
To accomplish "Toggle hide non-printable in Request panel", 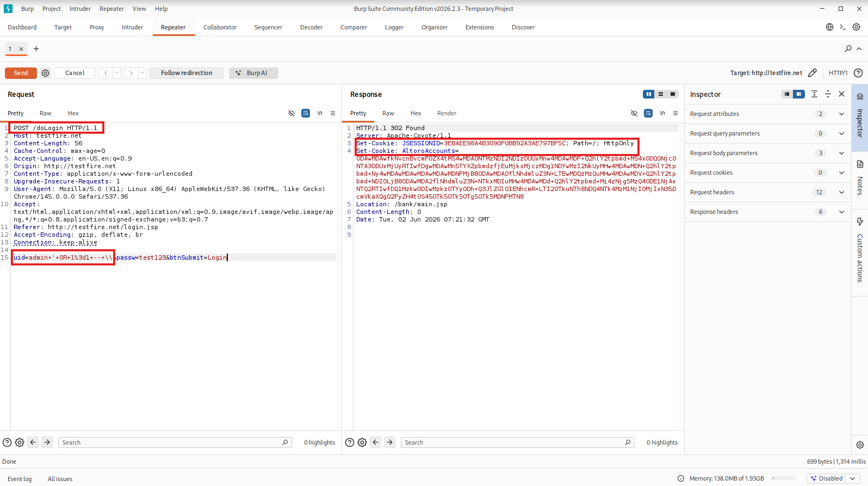I will (x=292, y=113).
